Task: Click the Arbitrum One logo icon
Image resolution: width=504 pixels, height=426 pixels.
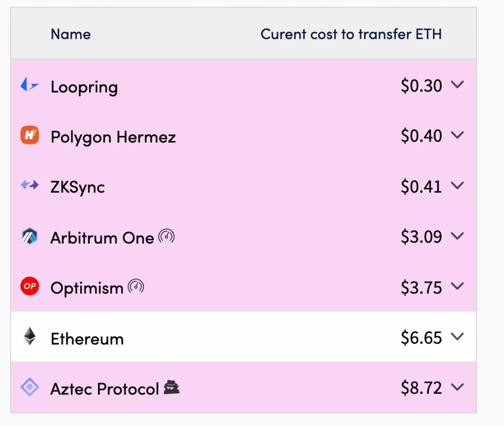Action: [29, 236]
